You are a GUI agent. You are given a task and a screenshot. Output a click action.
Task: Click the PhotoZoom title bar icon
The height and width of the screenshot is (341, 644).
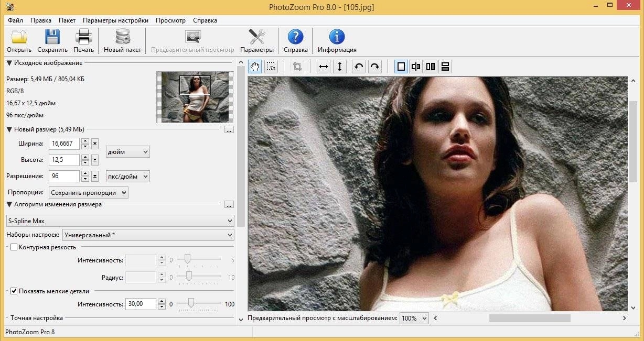pos(9,7)
